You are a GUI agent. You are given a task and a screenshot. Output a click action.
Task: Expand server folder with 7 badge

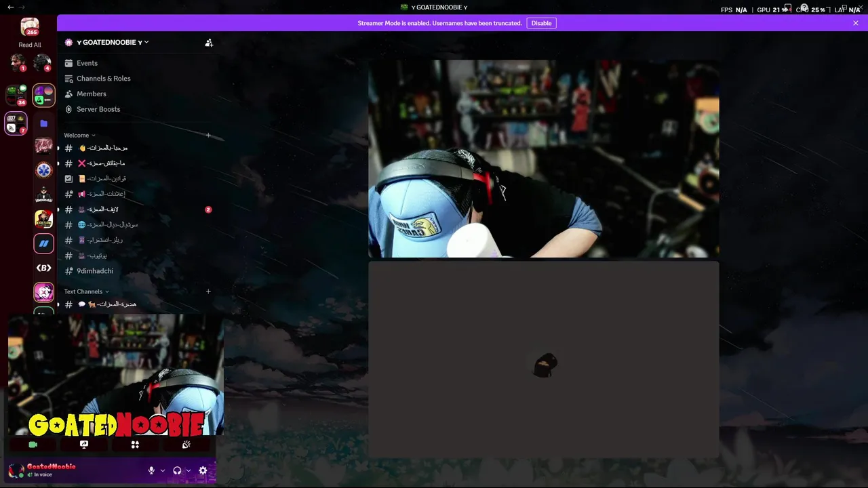point(16,123)
